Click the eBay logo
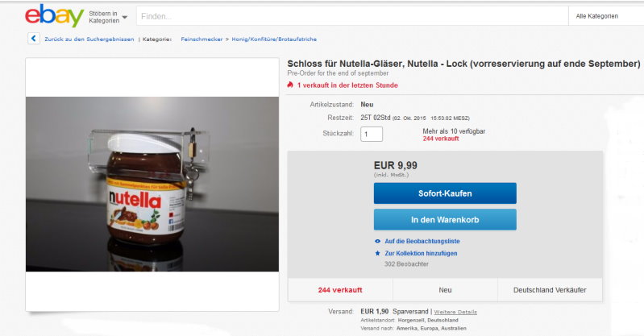The height and width of the screenshot is (336, 644). coord(54,16)
